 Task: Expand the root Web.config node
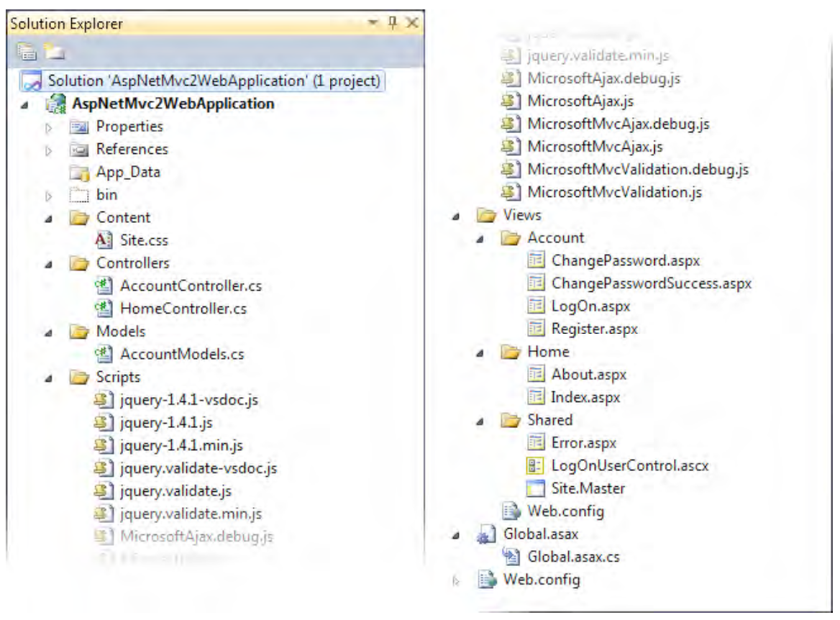pos(456,580)
